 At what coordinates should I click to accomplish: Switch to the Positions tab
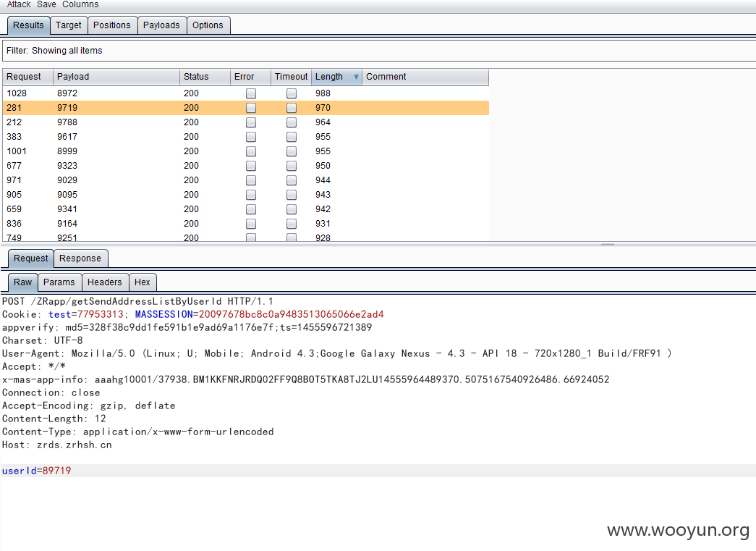point(112,25)
